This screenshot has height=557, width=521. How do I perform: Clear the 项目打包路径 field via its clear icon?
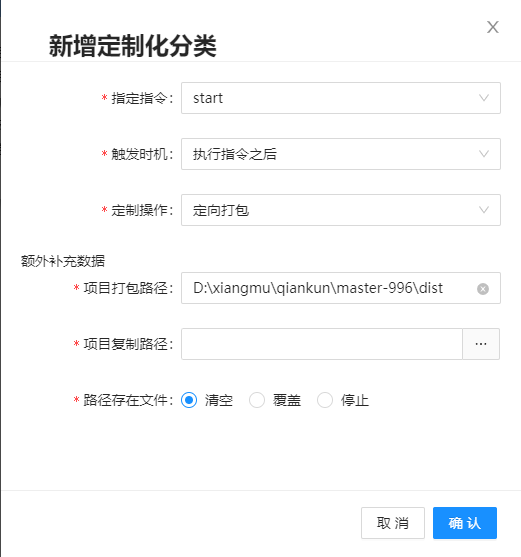(483, 289)
